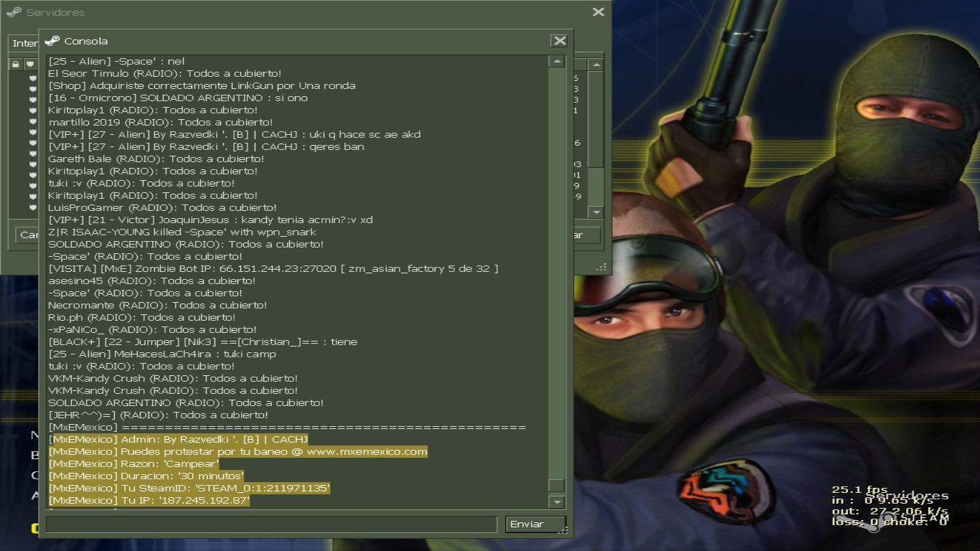Click the 'Rio.ph (RADIO)' line

(141, 317)
